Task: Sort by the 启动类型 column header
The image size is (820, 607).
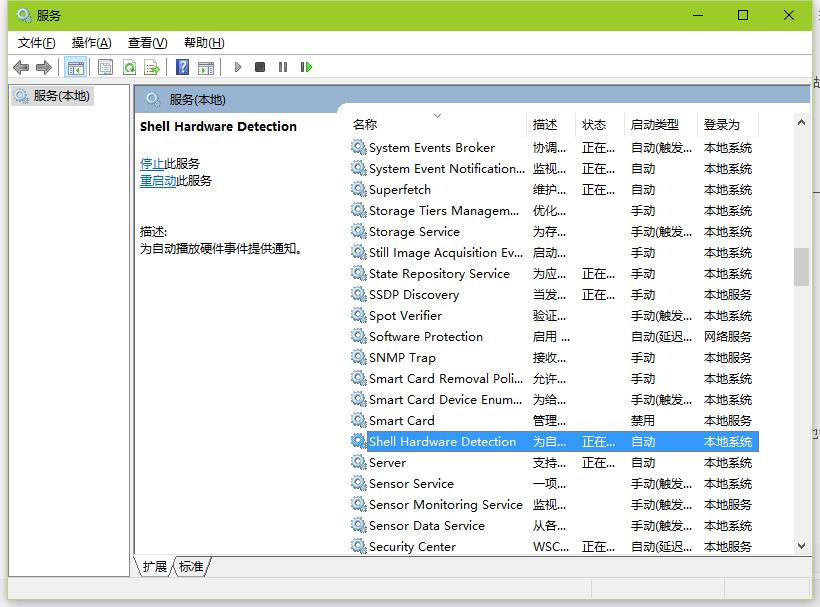Action: coord(654,125)
